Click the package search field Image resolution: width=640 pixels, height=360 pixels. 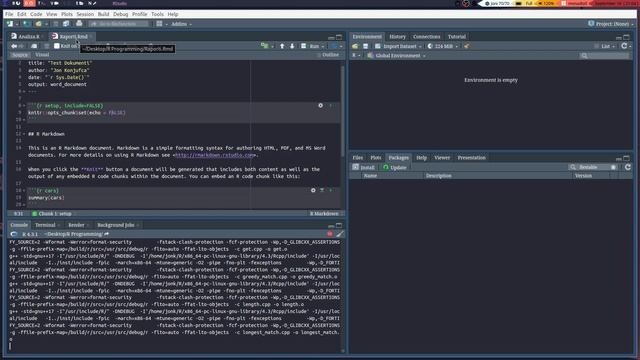coord(593,167)
